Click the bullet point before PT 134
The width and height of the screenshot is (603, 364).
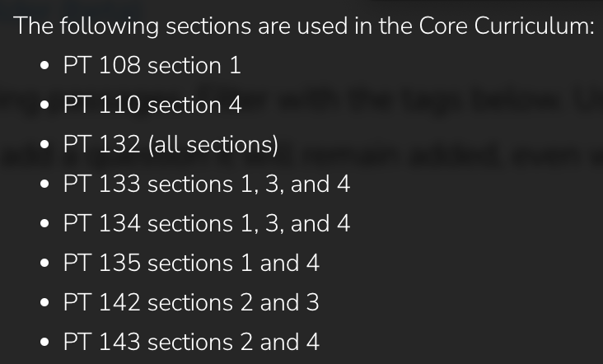[x=44, y=225]
